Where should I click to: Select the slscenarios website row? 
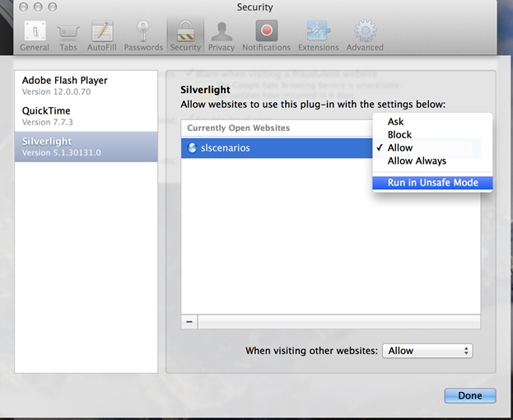[277, 148]
